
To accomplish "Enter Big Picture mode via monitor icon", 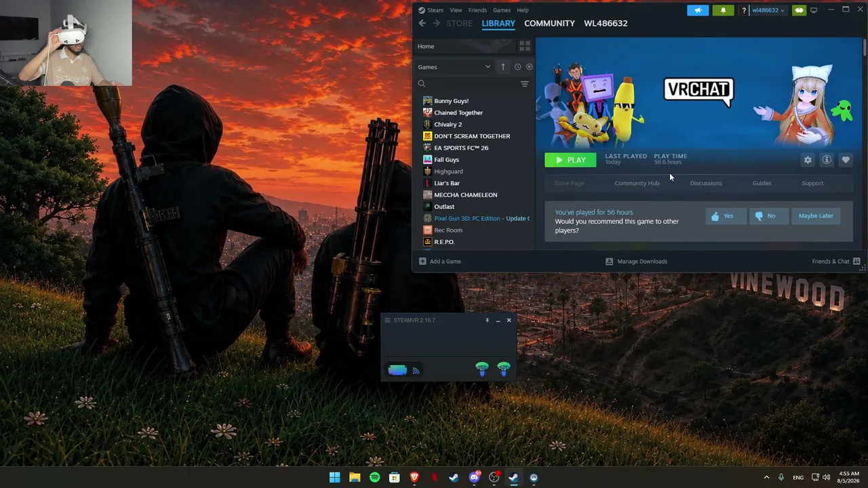I will click(814, 10).
